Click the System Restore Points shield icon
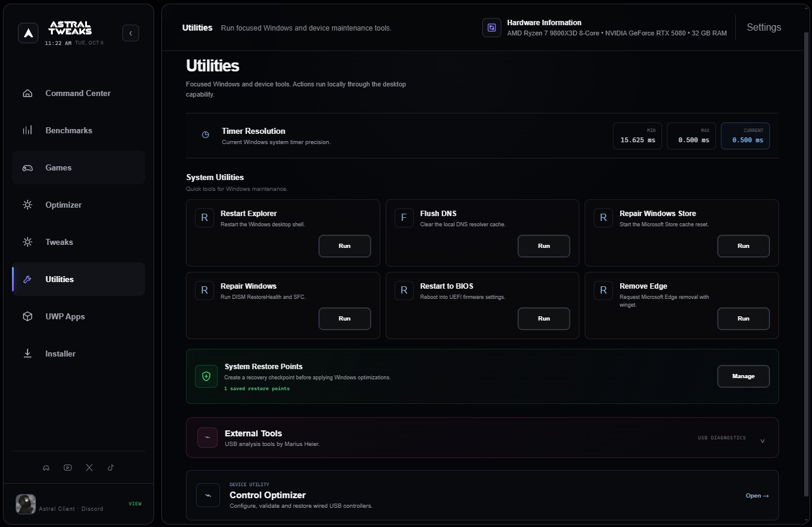 click(x=206, y=376)
